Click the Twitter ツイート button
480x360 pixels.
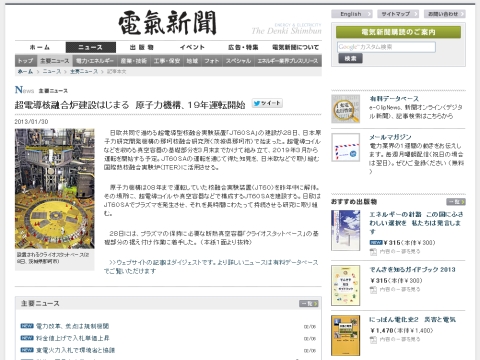click(x=267, y=103)
